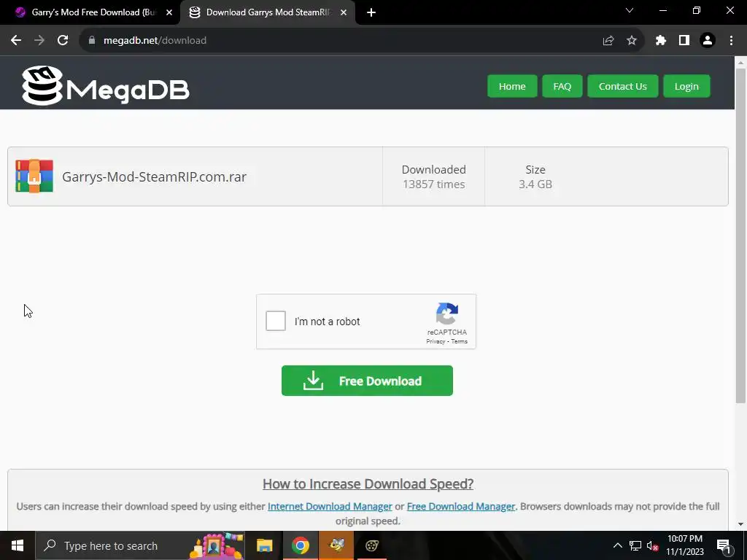Close the Download Garrys Mod SteamRIP tab
This screenshot has height=560, width=747.
[344, 12]
